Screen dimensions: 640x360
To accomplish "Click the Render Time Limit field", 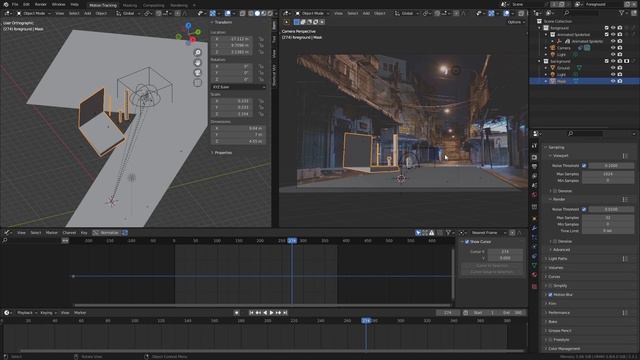I will pyautogui.click(x=608, y=231).
